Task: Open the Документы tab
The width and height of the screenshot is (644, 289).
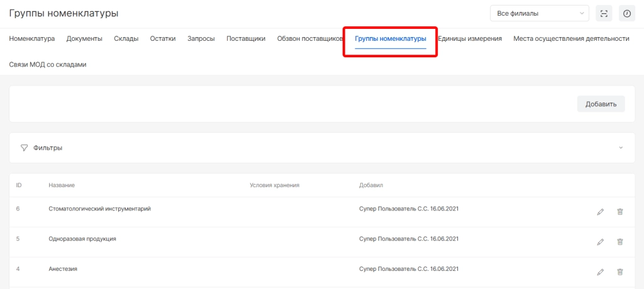Action: point(84,39)
